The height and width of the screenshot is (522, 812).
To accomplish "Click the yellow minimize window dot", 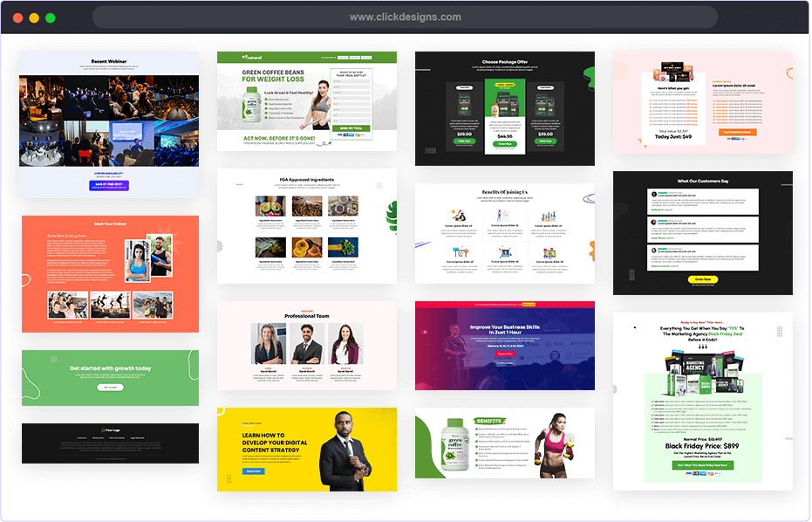I will pyautogui.click(x=34, y=17).
